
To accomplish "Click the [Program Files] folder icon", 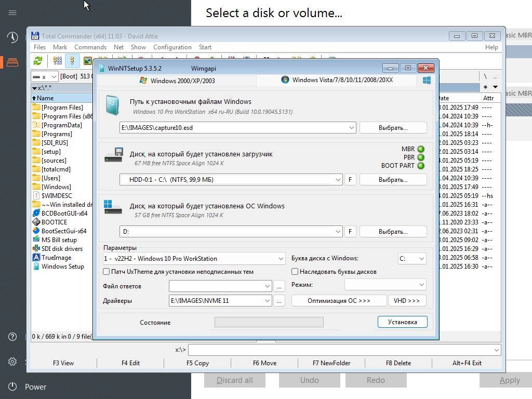I will pyautogui.click(x=36, y=107).
